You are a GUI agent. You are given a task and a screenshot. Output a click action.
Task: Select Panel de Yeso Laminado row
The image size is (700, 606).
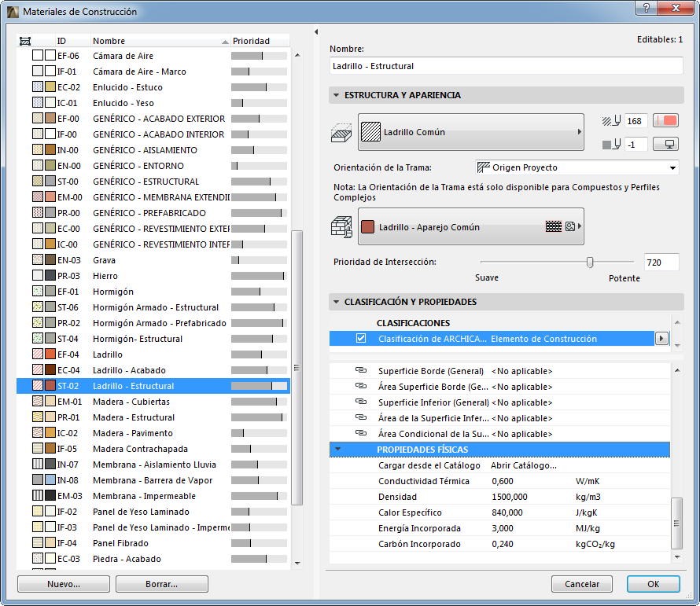(x=153, y=512)
